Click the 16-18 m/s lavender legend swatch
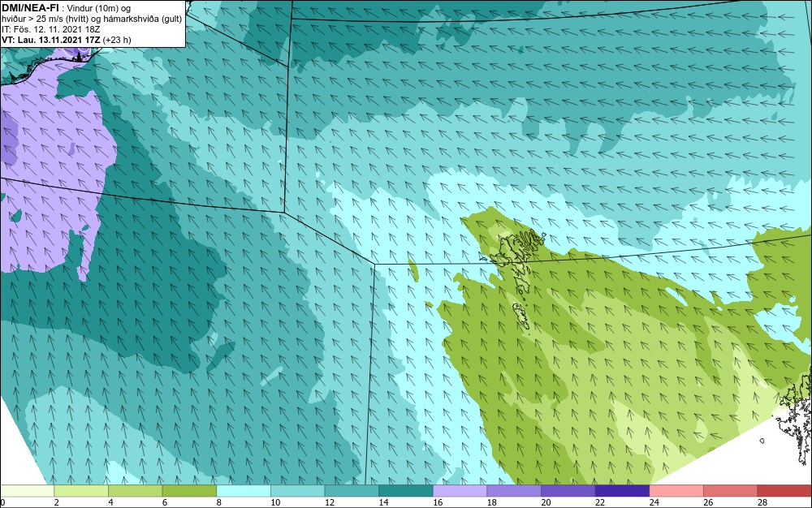The image size is (812, 508). tap(460, 491)
